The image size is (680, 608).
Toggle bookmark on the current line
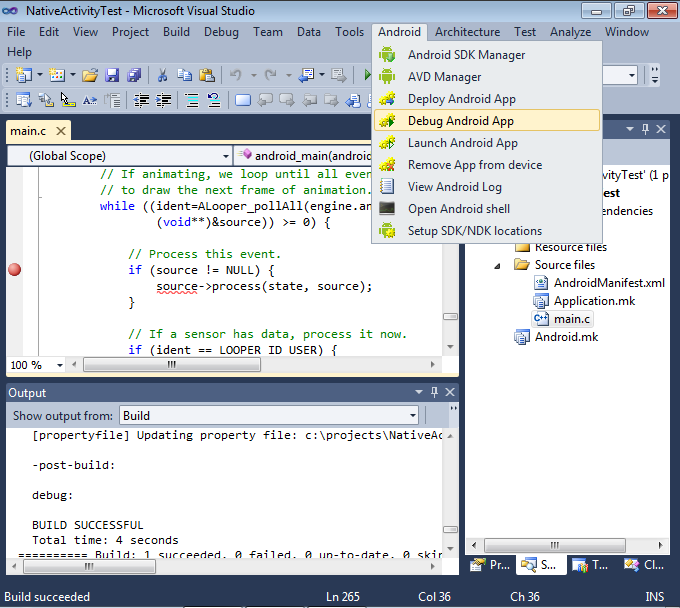243,100
